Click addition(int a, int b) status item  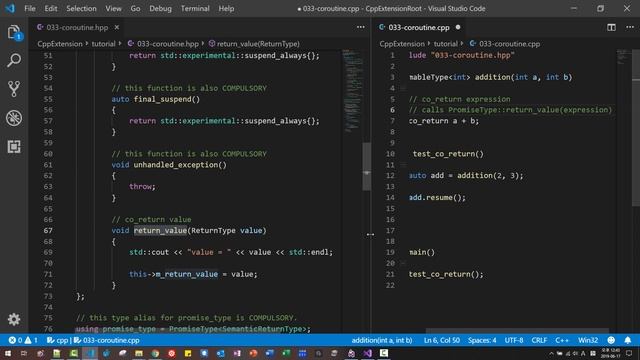[382, 340]
